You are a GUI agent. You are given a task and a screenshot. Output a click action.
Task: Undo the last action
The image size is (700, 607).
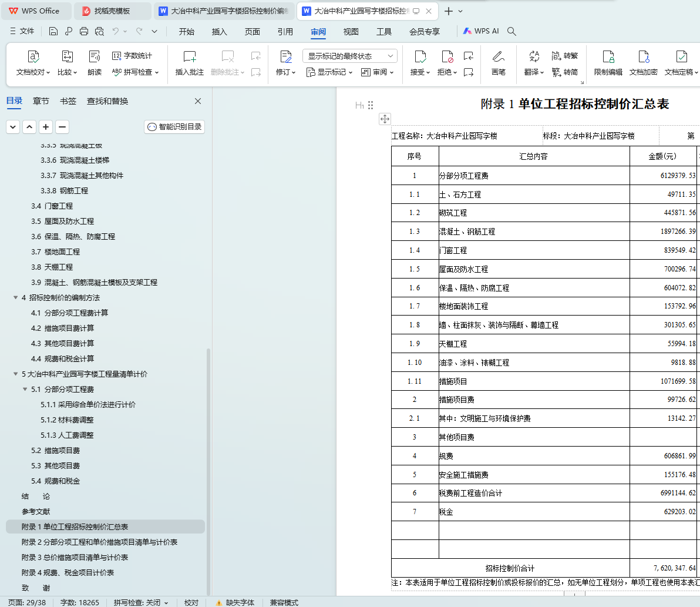pos(116,31)
